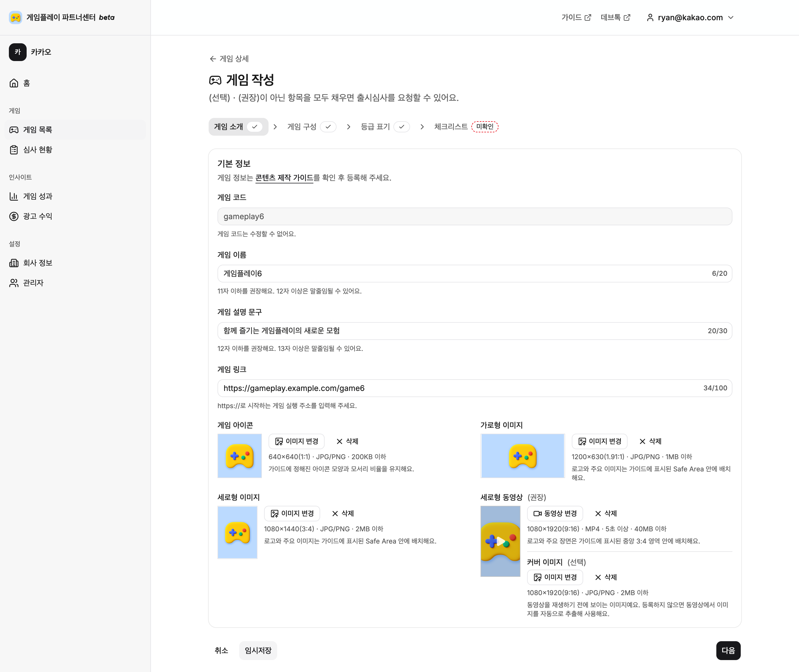
Task: Click 동영상 변경 button
Action: point(555,514)
